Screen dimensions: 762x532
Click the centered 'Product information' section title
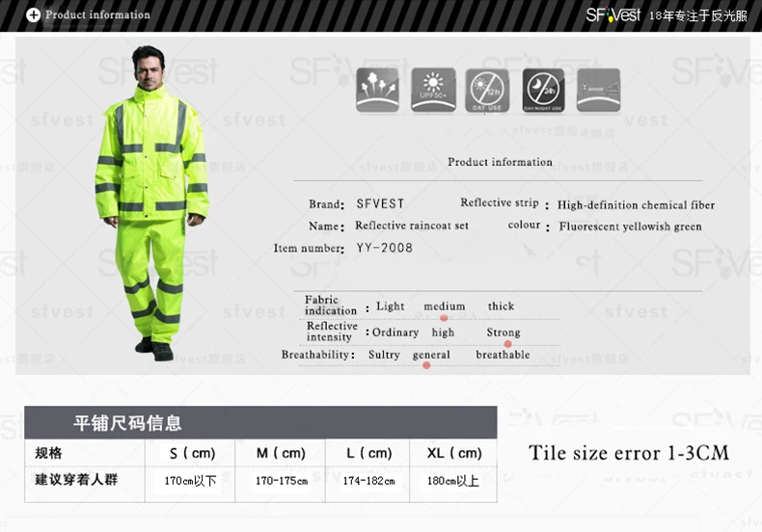[500, 162]
